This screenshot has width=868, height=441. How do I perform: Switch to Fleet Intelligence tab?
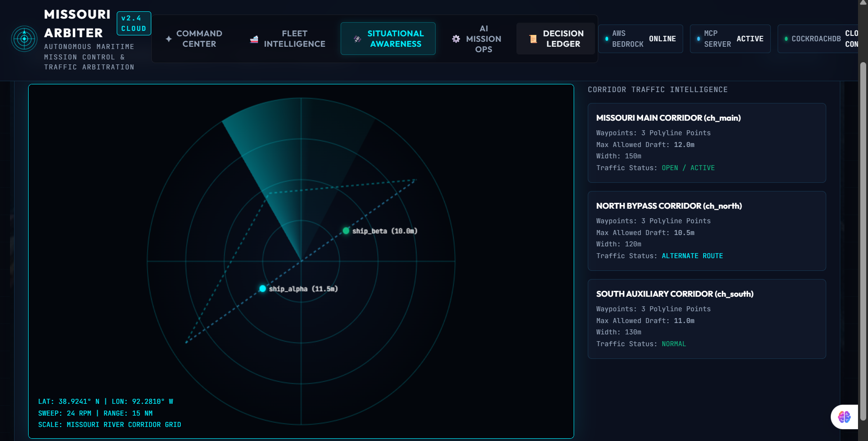click(x=288, y=39)
